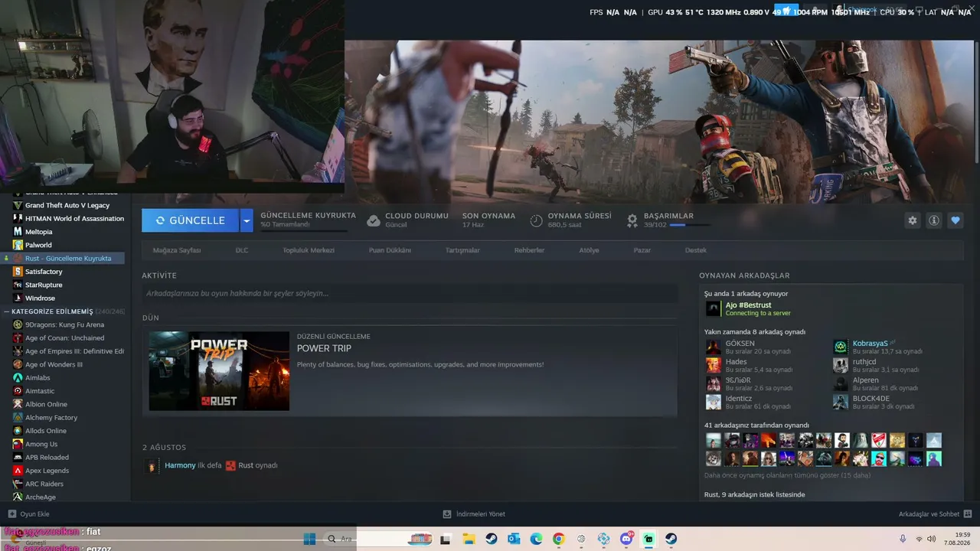
Task: Open the POWER TRIP update thumbnail
Action: [x=219, y=371]
